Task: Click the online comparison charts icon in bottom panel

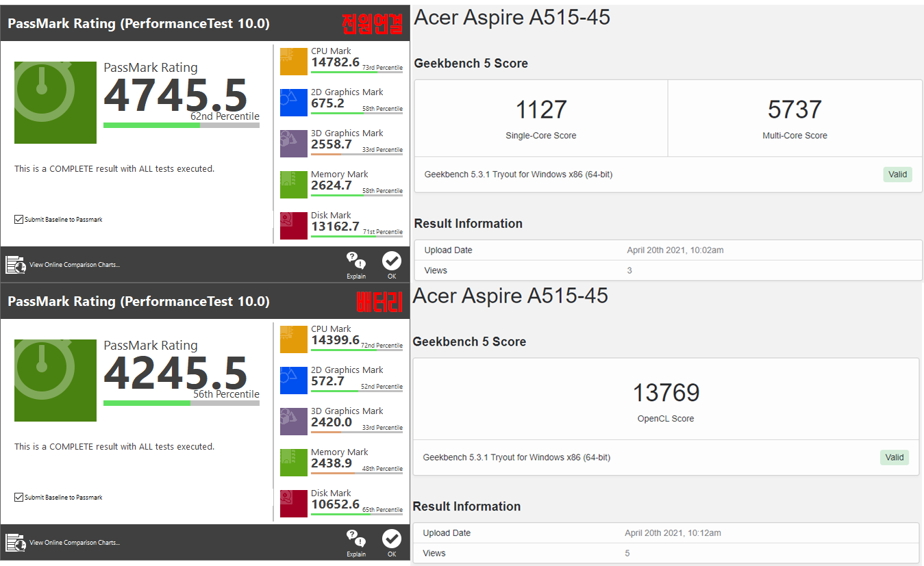Action: tap(16, 543)
